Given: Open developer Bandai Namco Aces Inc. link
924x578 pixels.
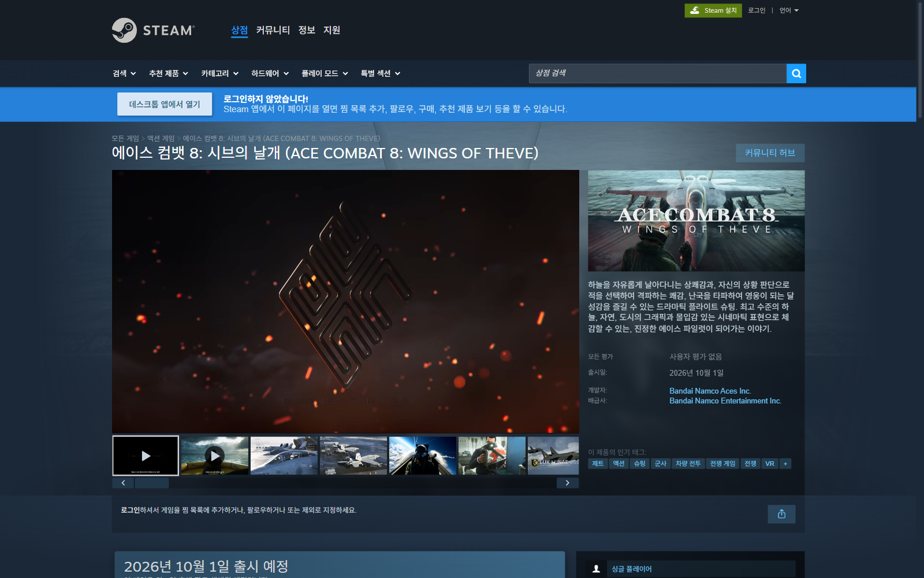Looking at the screenshot, I should click(x=710, y=391).
